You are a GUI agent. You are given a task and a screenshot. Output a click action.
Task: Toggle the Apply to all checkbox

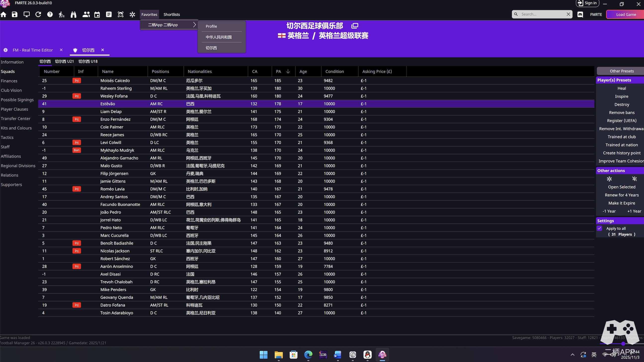(599, 228)
